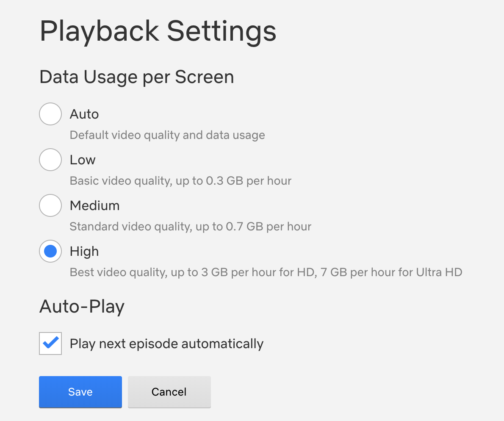
Task: Click the Auto option label text
Action: click(x=84, y=114)
